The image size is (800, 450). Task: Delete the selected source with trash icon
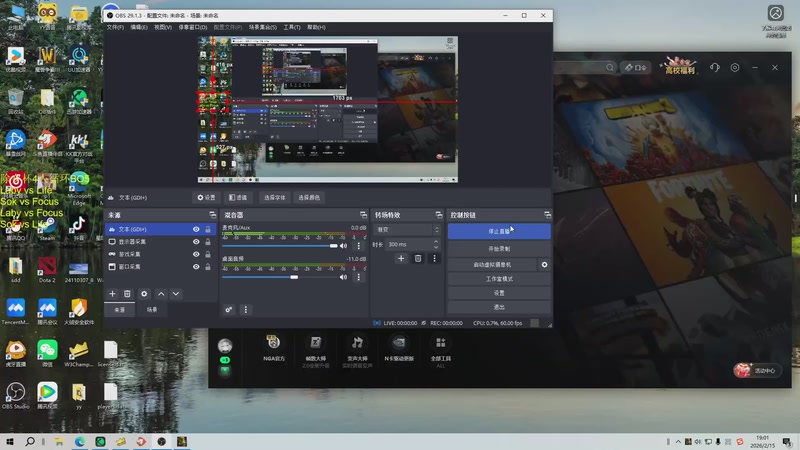tap(128, 294)
